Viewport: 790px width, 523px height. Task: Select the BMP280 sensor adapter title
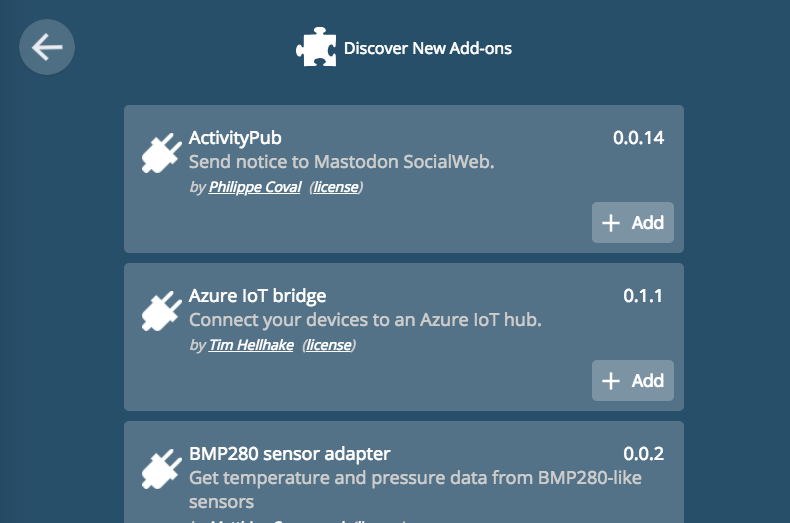point(290,453)
